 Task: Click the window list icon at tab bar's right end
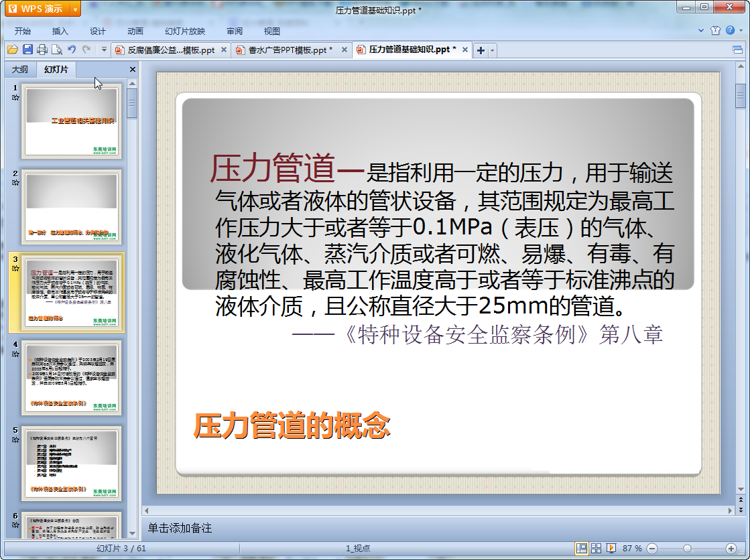pos(737,50)
